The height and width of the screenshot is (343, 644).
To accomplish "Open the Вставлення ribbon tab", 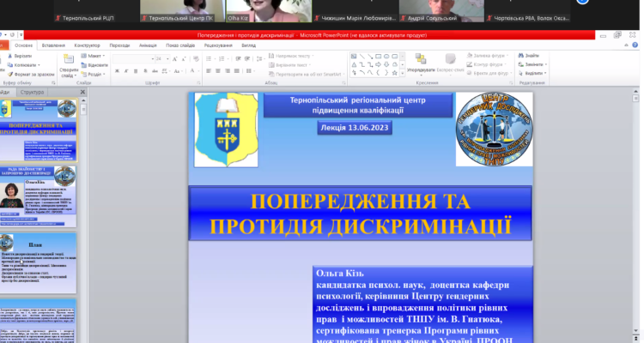I will [53, 45].
